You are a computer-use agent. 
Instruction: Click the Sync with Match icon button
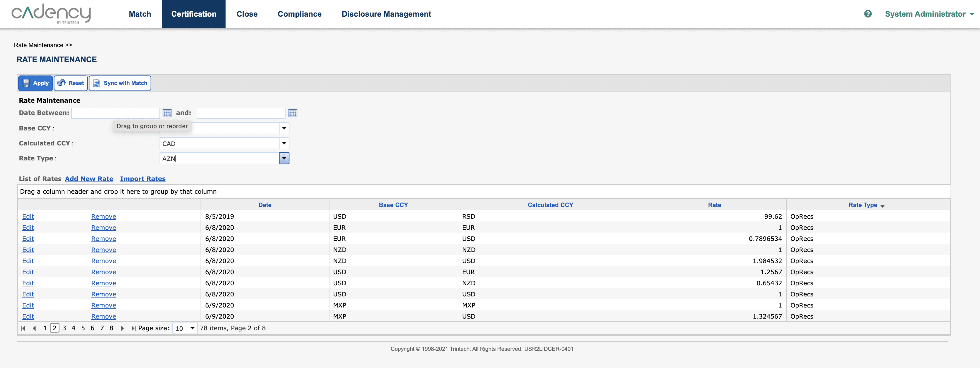96,82
